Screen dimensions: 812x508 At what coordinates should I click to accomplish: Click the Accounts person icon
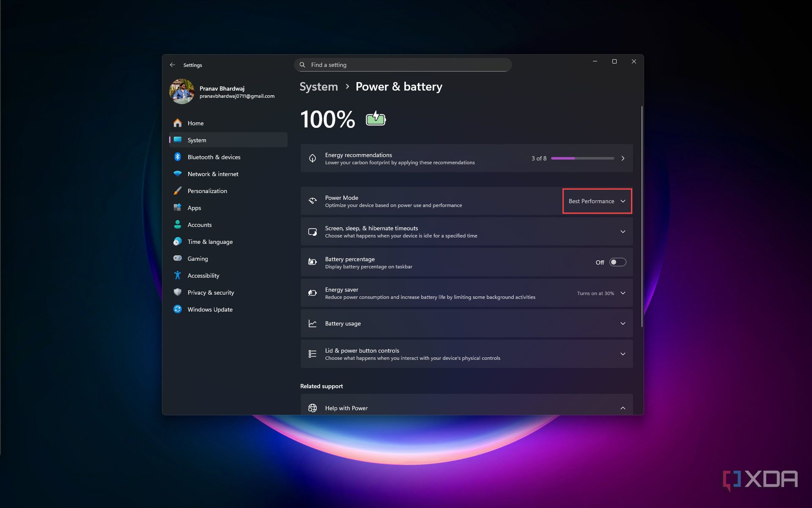click(x=178, y=224)
